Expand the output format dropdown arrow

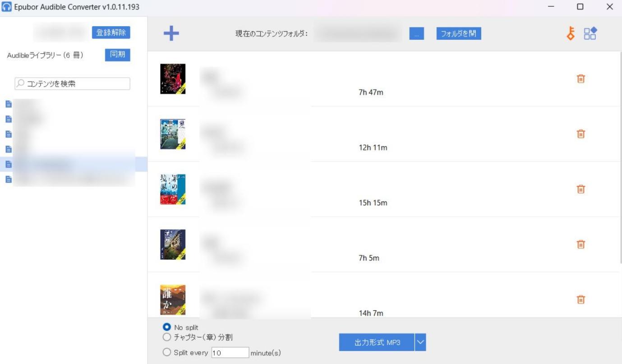(420, 342)
